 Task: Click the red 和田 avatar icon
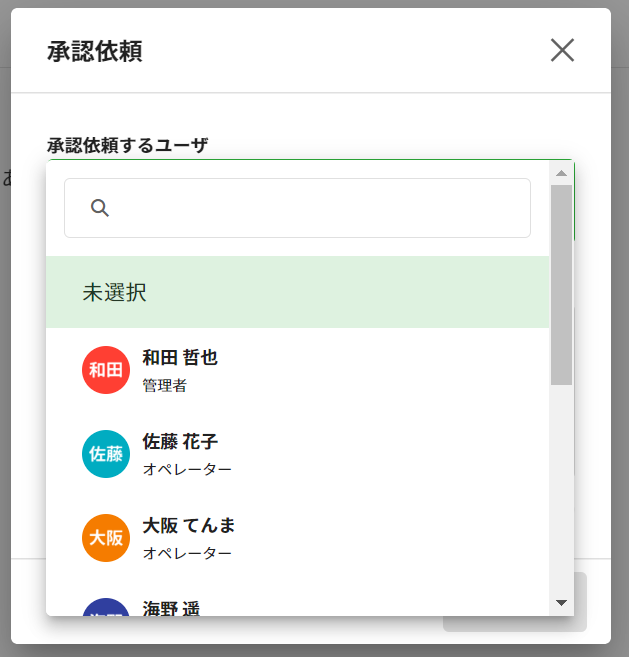tap(106, 370)
